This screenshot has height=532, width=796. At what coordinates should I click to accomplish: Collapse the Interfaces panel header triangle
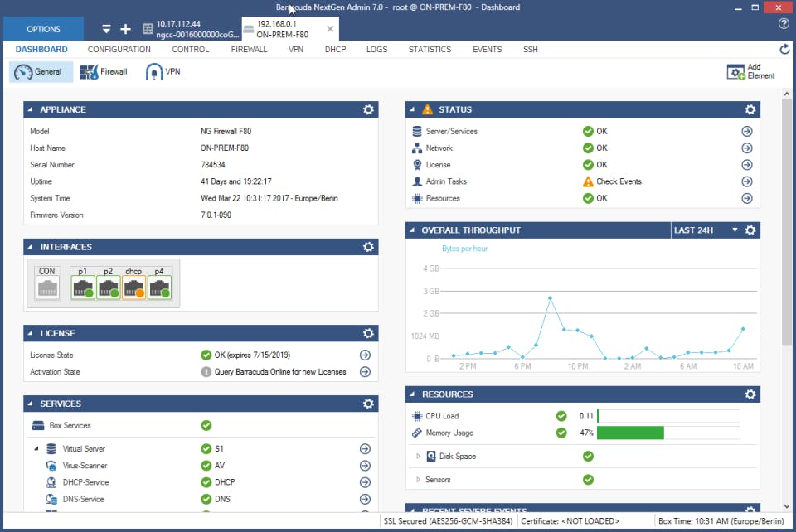point(32,247)
